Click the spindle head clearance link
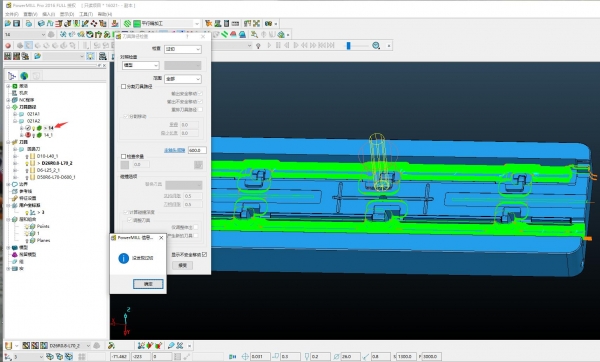This screenshot has width=600, height=362. [x=174, y=150]
